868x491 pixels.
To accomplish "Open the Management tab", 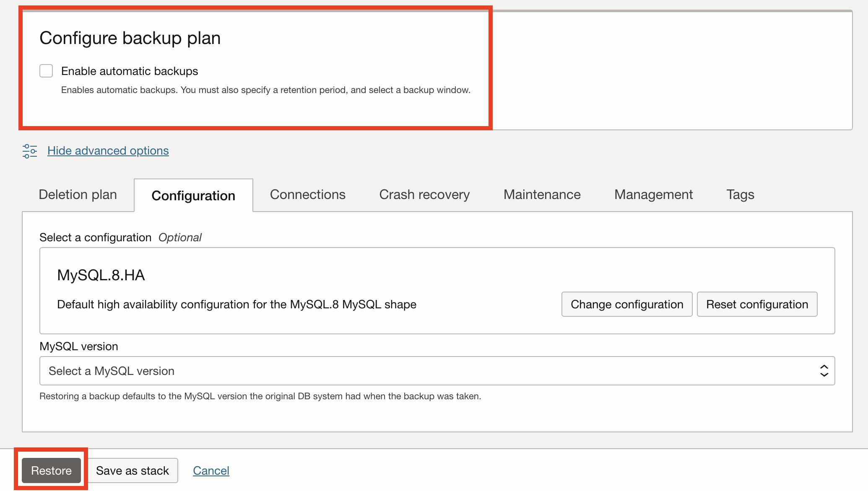I will (653, 194).
